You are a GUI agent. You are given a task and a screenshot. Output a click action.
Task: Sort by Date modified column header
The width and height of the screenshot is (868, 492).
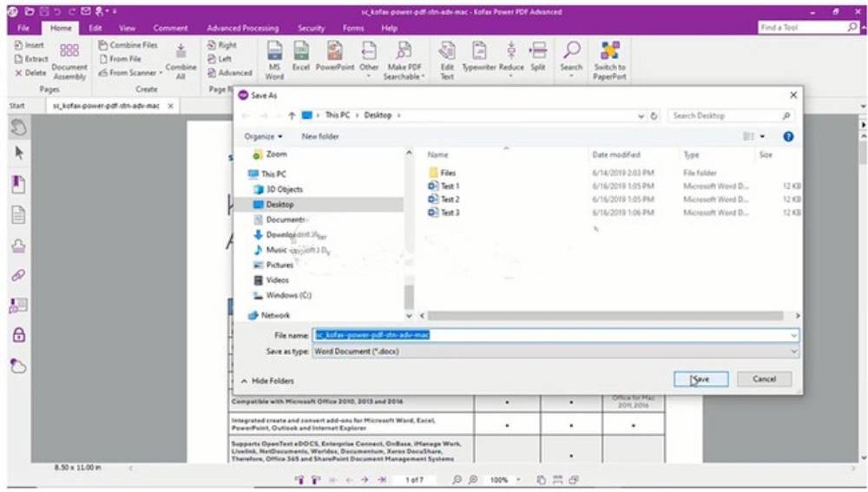pyautogui.click(x=616, y=155)
